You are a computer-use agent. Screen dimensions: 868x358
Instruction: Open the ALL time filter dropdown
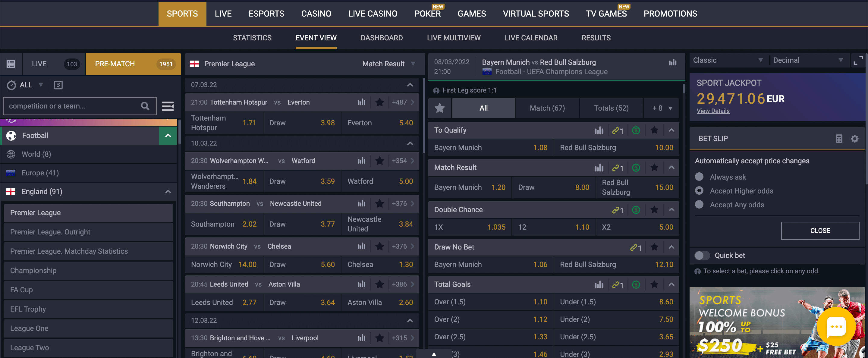coord(25,85)
